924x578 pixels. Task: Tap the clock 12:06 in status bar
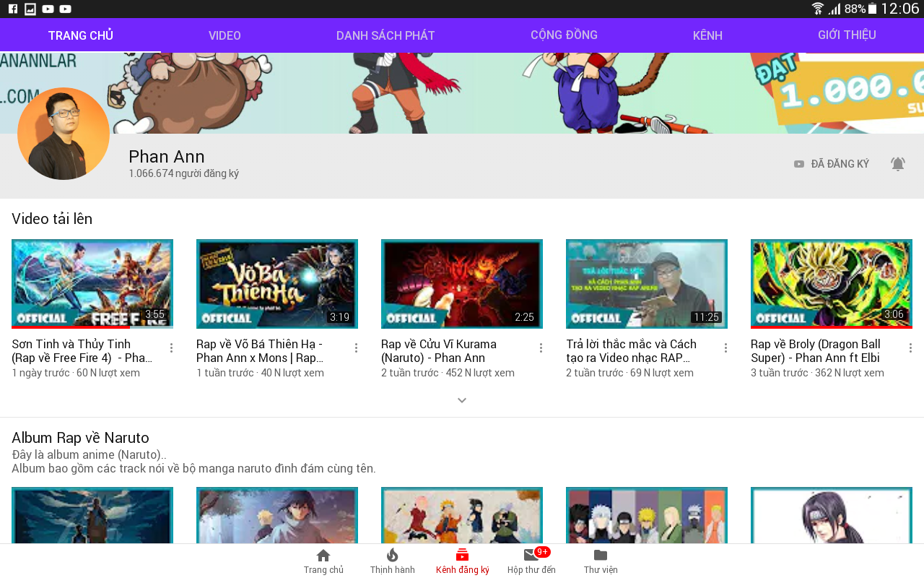click(x=899, y=9)
